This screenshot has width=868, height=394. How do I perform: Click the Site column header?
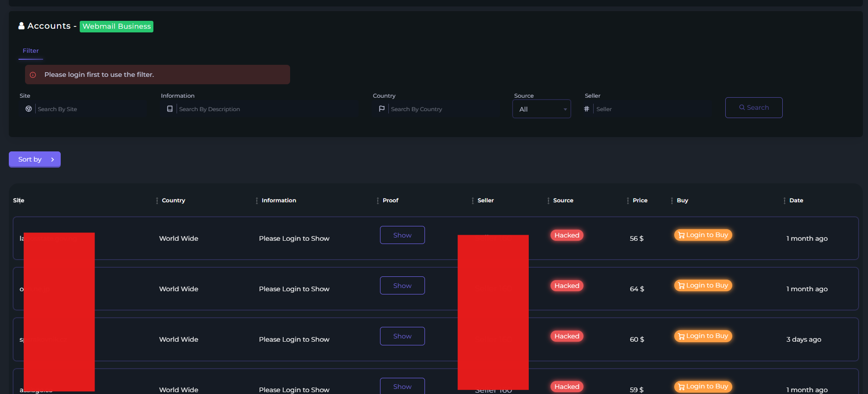coord(19,200)
